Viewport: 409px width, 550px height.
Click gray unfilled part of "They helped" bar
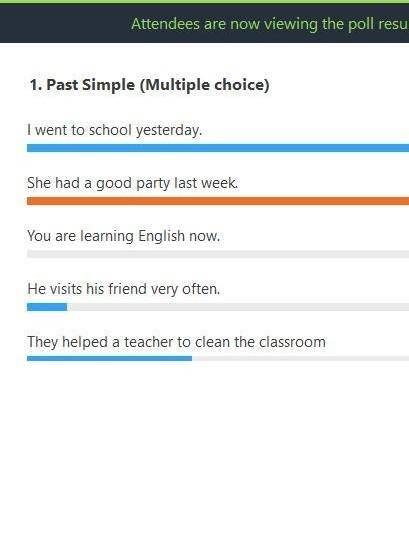(x=300, y=358)
